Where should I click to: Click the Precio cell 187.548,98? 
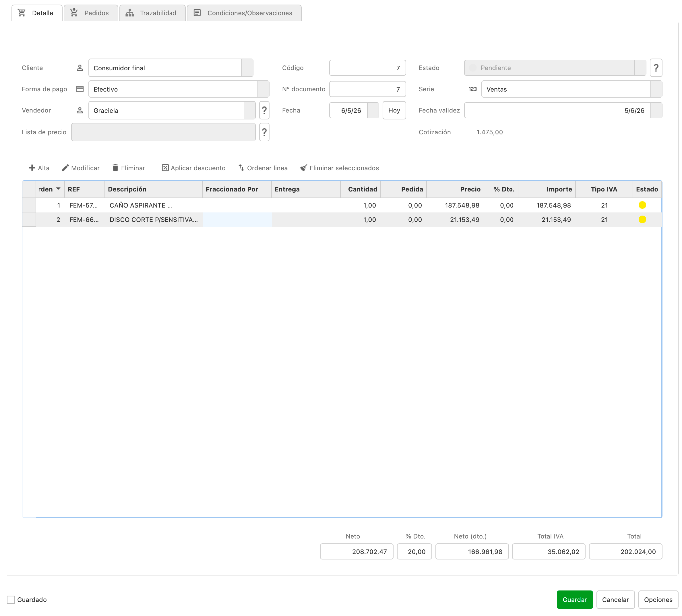coord(455,205)
